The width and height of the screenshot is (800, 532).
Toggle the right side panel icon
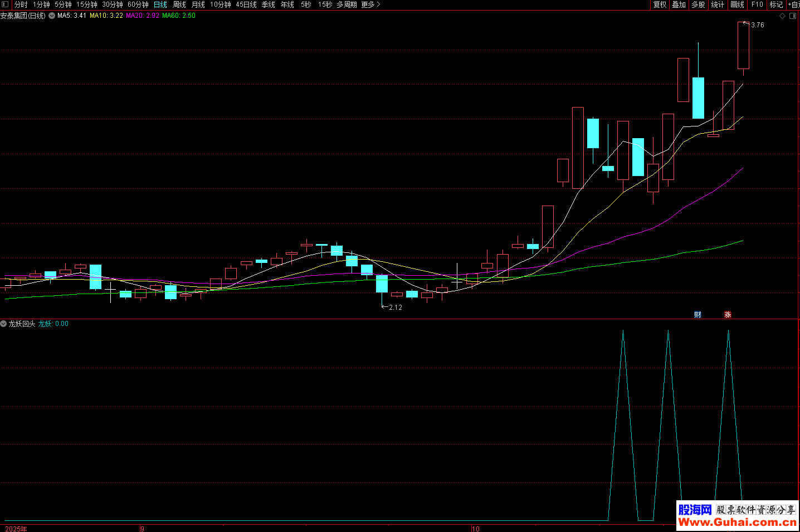(x=793, y=16)
